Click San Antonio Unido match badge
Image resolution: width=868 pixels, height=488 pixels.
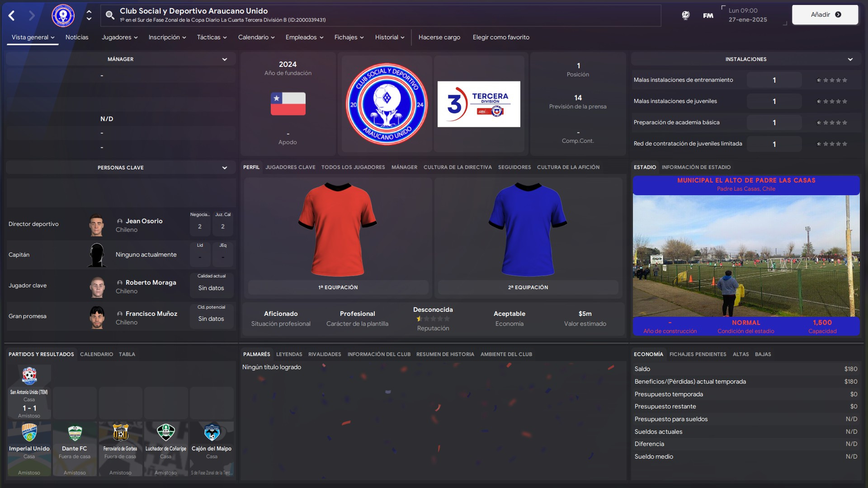coord(29,376)
